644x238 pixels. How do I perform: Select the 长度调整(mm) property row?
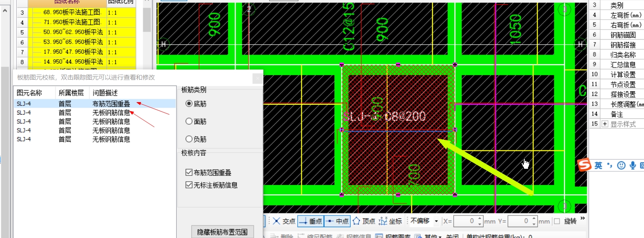[x=616, y=104]
